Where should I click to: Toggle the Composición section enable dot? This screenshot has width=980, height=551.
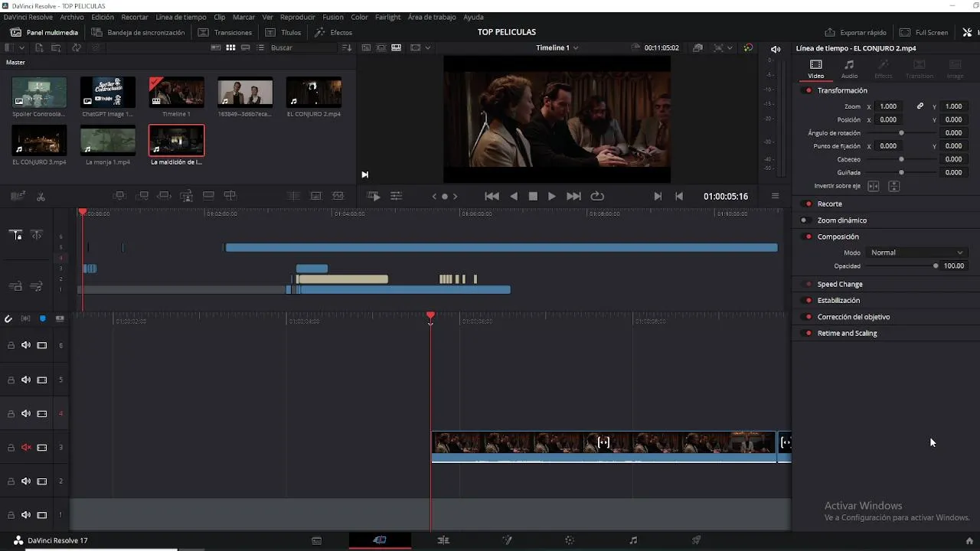pyautogui.click(x=808, y=237)
